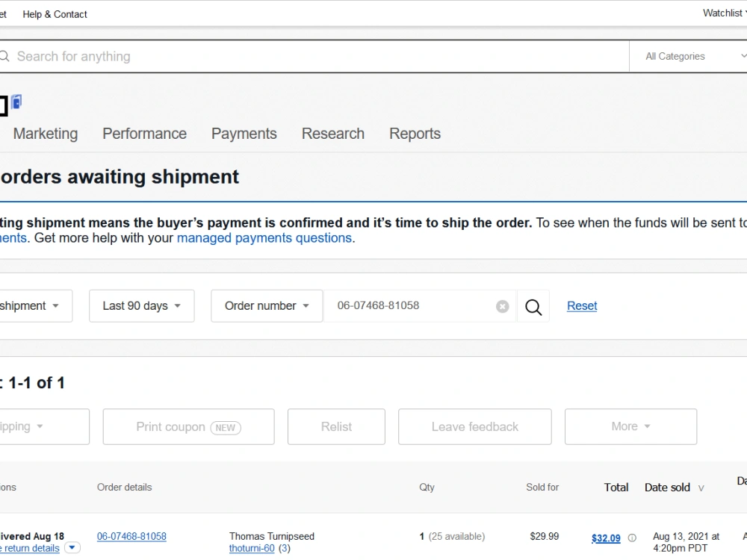Sort by Date sold column arrow
The image size is (747, 560).
tap(701, 488)
